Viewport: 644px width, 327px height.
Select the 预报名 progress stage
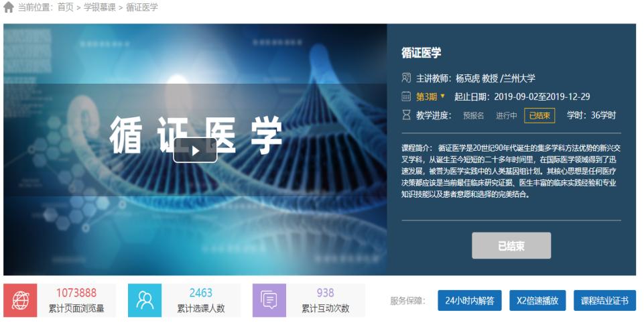pos(474,116)
